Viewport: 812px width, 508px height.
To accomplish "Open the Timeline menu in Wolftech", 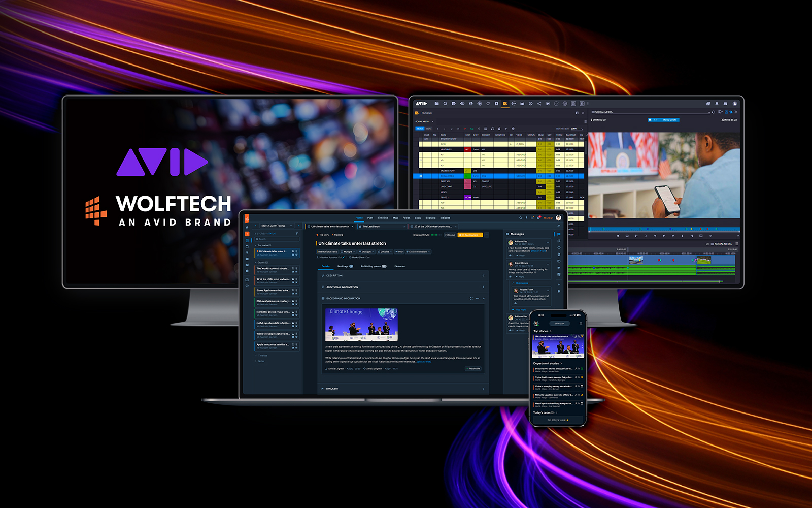I will [x=383, y=218].
